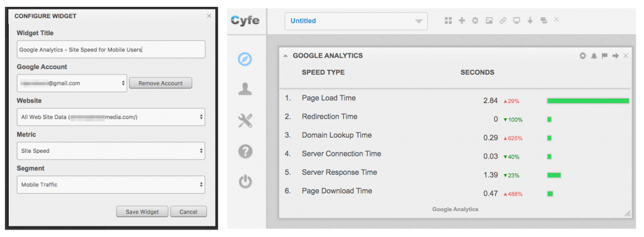Click the chain link share icon
This screenshot has width=644, height=237.
pyautogui.click(x=502, y=21)
